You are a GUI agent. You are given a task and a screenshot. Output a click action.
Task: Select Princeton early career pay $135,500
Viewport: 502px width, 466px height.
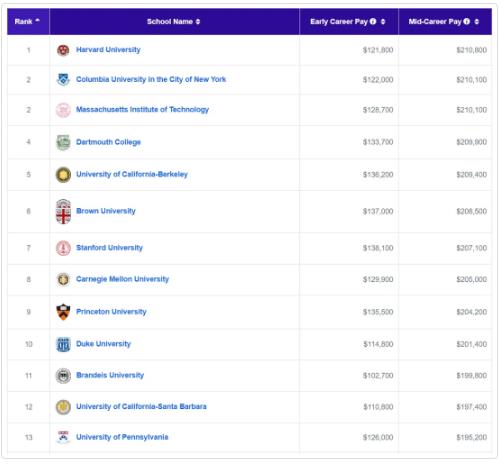click(x=378, y=312)
